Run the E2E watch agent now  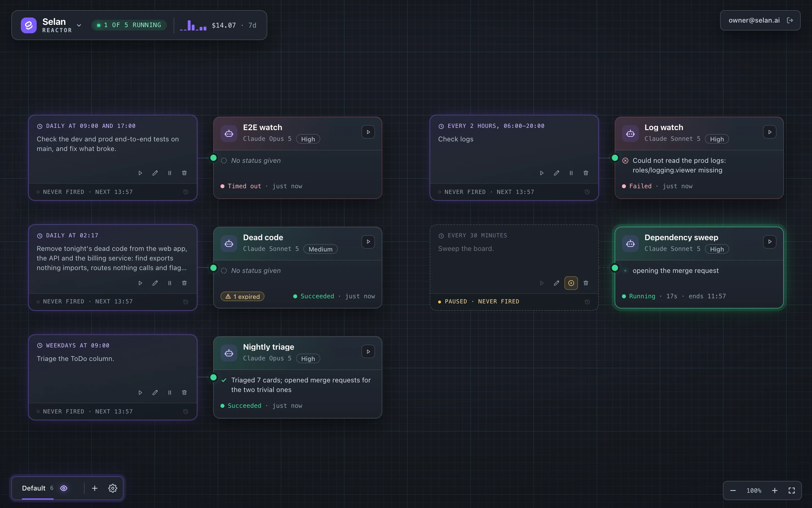coord(368,132)
